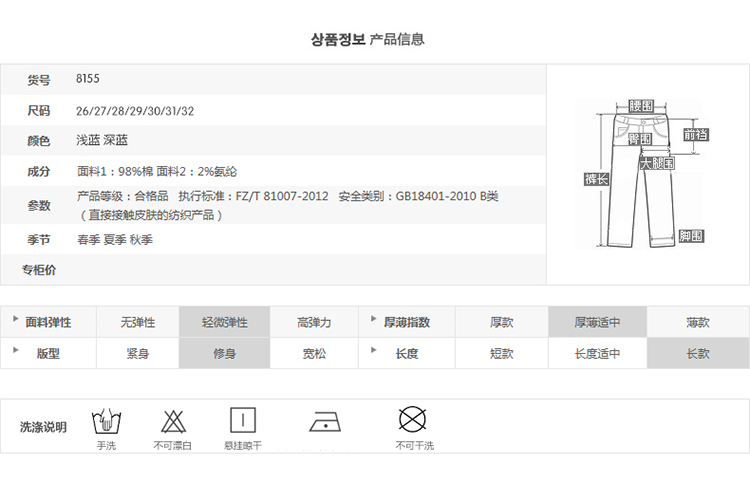Expand the 版型 row arrow
Image resolution: width=750 pixels, height=483 pixels.
[x=16, y=351]
